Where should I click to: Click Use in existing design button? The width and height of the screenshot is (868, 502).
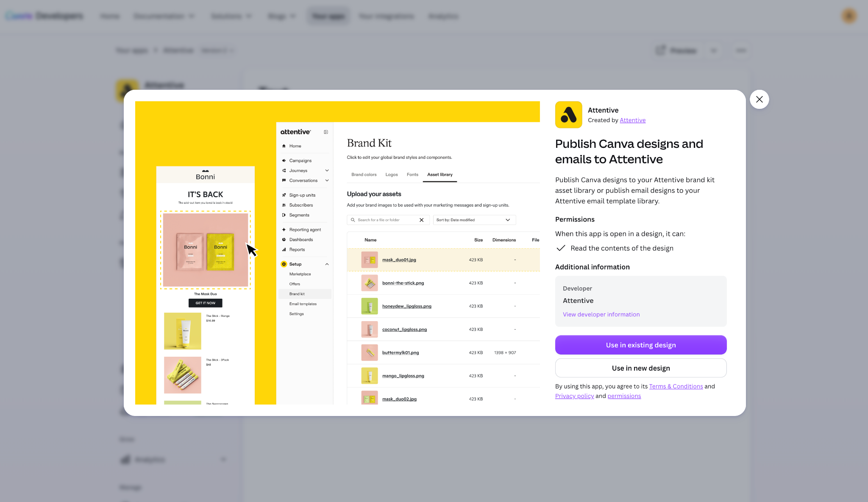641,345
